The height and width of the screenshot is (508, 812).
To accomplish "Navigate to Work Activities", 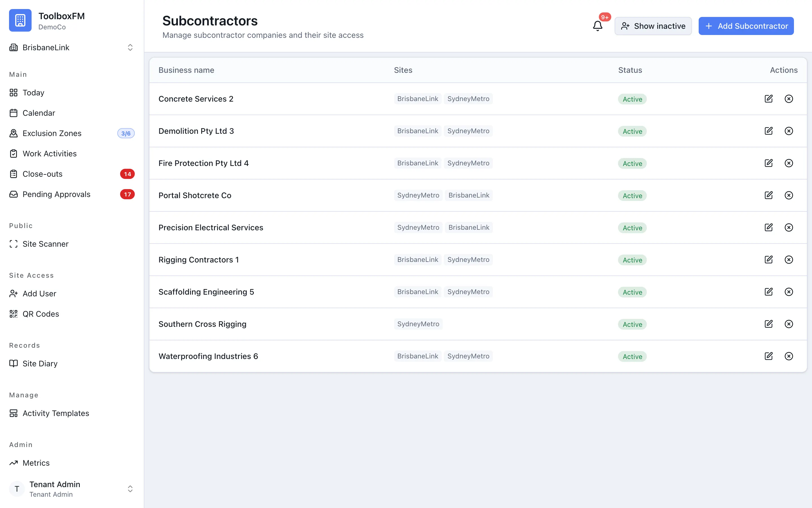I will (x=72, y=154).
